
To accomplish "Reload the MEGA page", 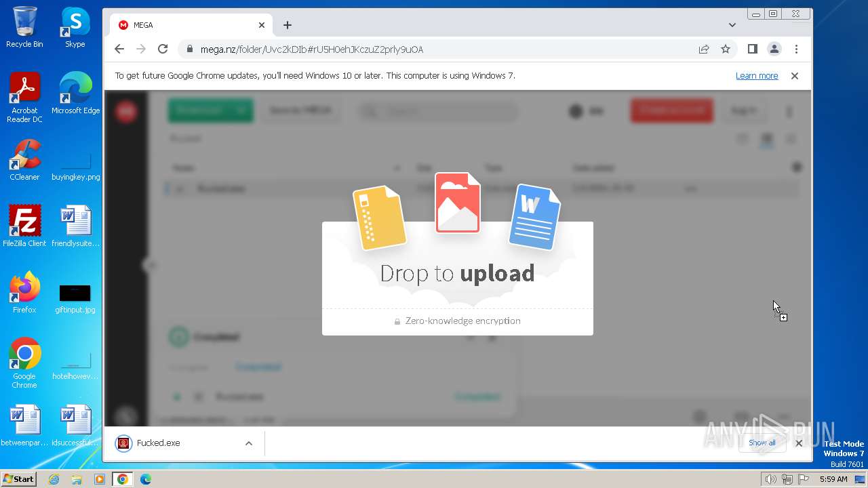I will pyautogui.click(x=163, y=49).
